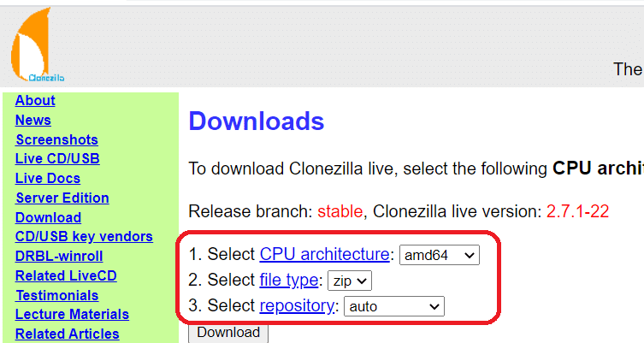644x343 pixels.
Task: Go to DRBL-winroll page
Action: tap(59, 257)
